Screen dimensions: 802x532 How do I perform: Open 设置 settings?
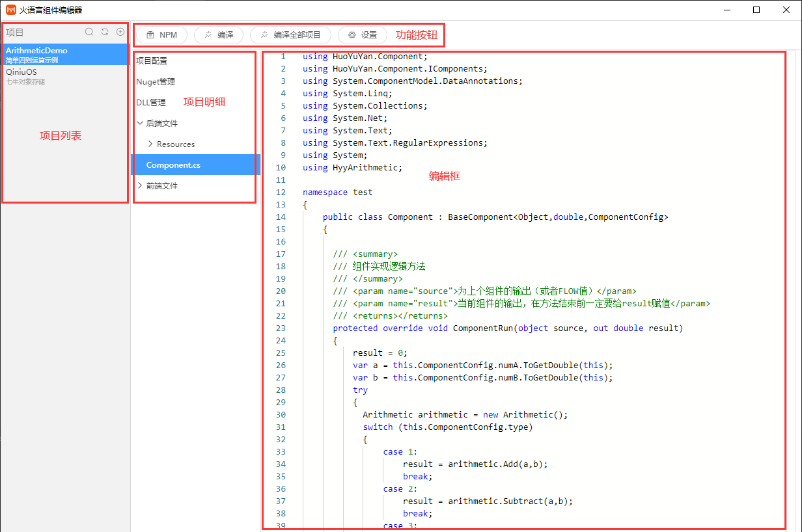[363, 35]
